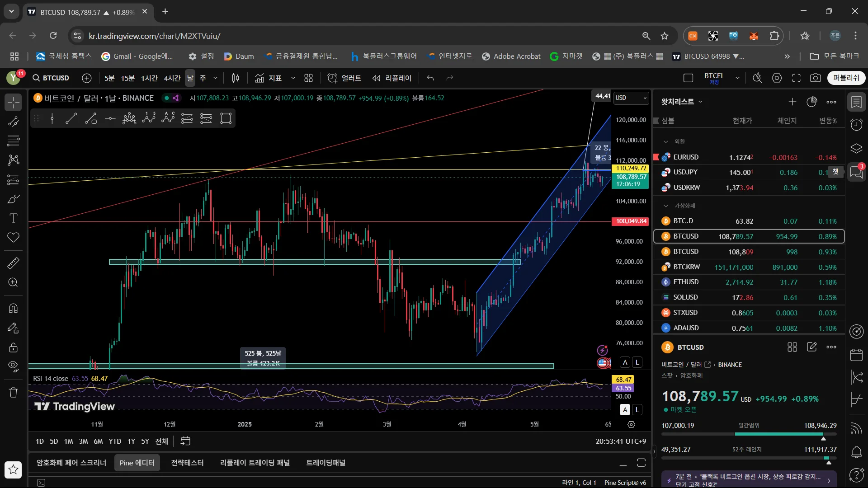
Task: Click the 퍼블리쉬 button
Action: coord(846,78)
